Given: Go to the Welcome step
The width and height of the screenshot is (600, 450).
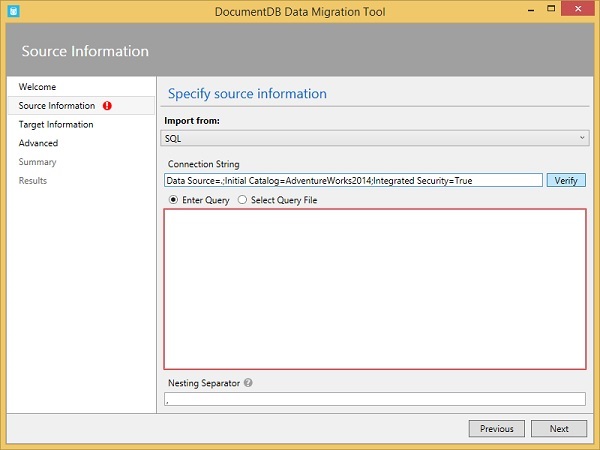Looking at the screenshot, I should point(38,87).
